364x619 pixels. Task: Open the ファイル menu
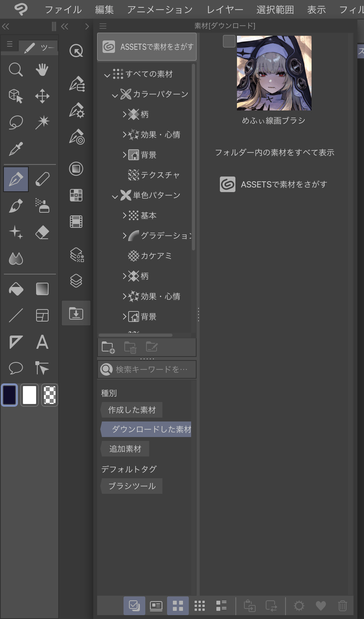pos(63,9)
